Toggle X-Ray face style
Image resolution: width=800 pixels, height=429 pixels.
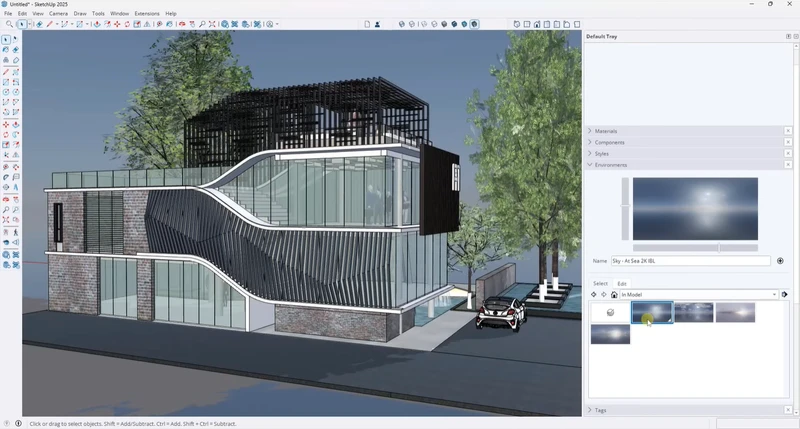[402, 24]
